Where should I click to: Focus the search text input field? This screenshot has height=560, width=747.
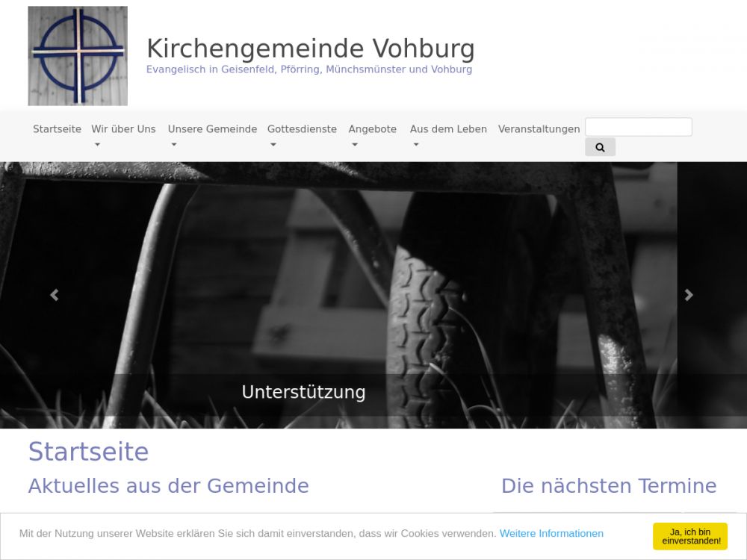638,127
